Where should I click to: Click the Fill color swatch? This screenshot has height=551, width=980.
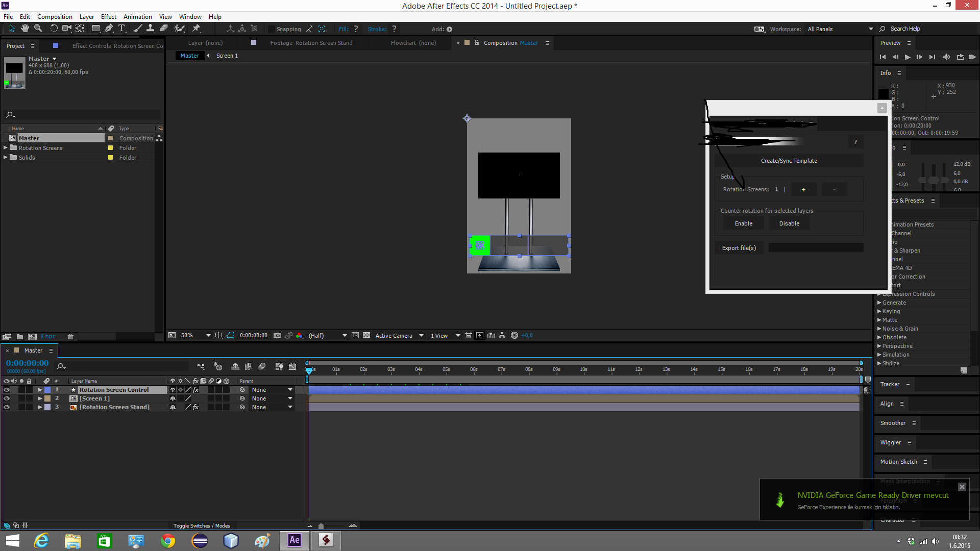(356, 29)
